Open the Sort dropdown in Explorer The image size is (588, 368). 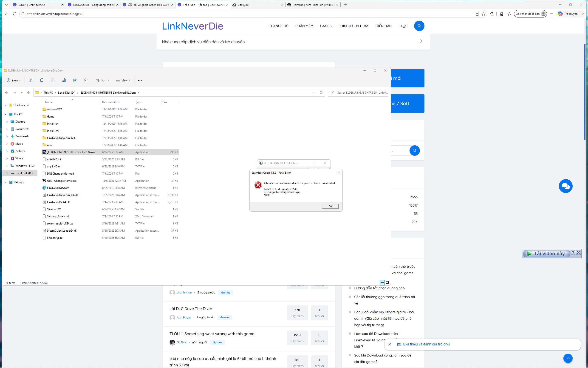coord(102,80)
